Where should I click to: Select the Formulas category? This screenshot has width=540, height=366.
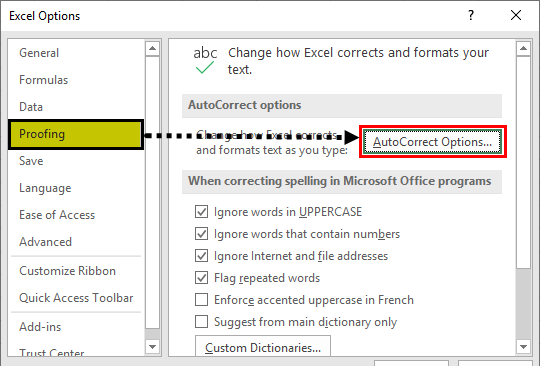pos(44,80)
